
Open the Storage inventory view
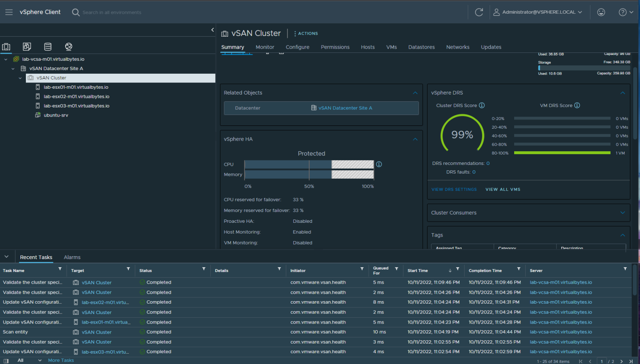pos(47,46)
